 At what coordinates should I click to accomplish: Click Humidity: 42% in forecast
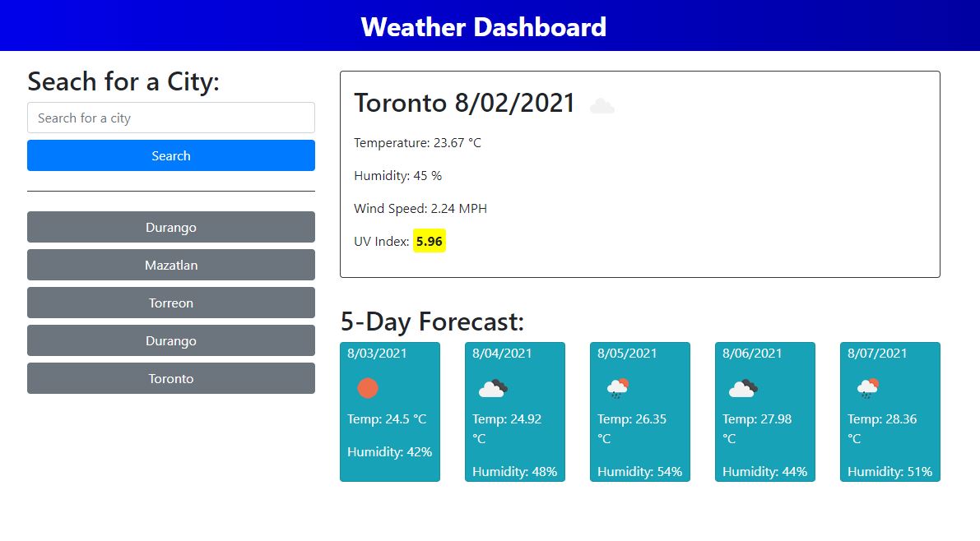pyautogui.click(x=389, y=452)
